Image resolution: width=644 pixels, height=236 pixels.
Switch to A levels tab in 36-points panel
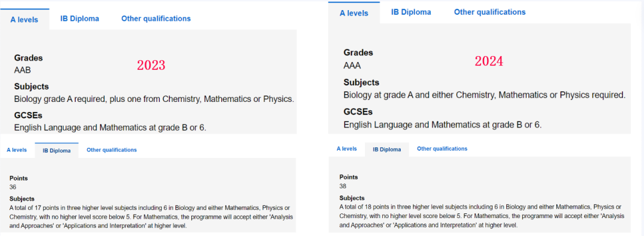tap(17, 150)
